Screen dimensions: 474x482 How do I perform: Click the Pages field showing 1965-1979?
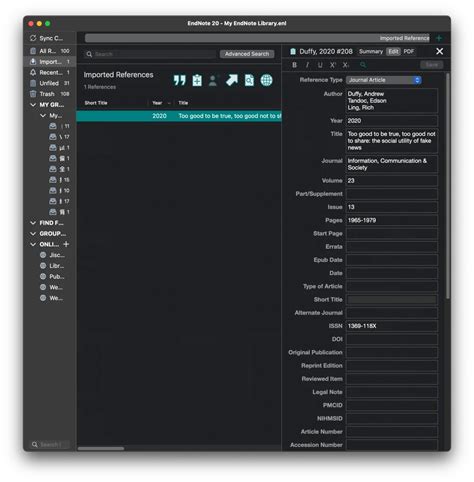pos(392,220)
